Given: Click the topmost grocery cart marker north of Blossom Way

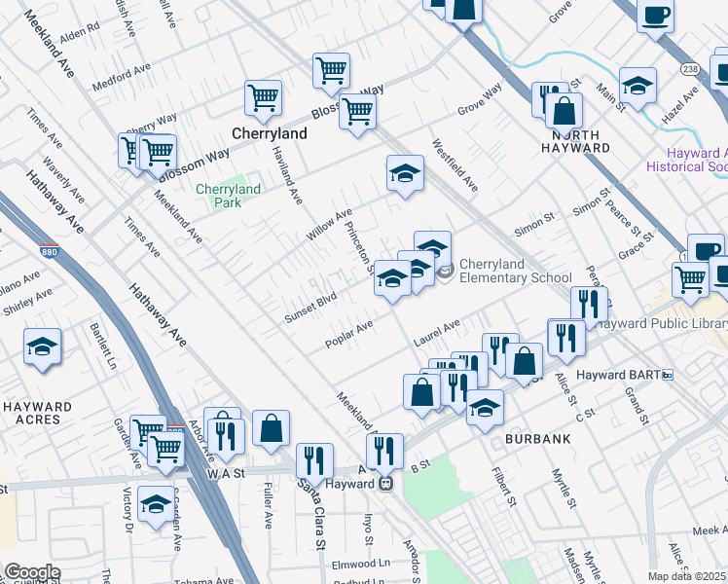Looking at the screenshot, I should coord(332,71).
